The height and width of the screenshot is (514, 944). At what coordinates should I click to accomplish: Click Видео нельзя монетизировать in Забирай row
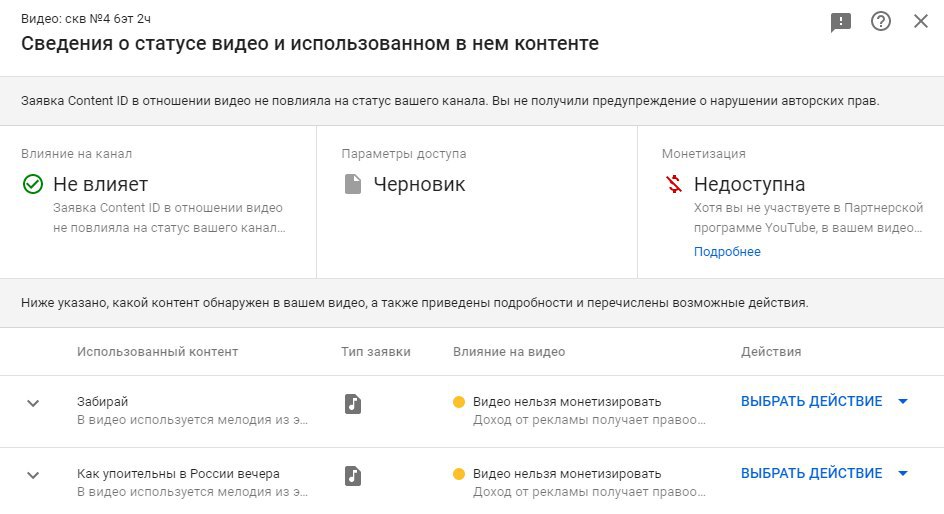click(x=567, y=401)
